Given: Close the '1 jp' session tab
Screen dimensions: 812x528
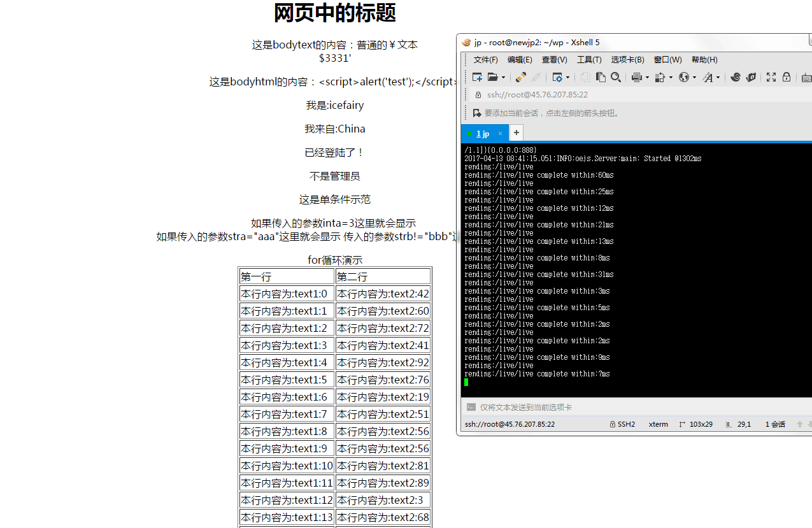Looking at the screenshot, I should click(x=500, y=134).
